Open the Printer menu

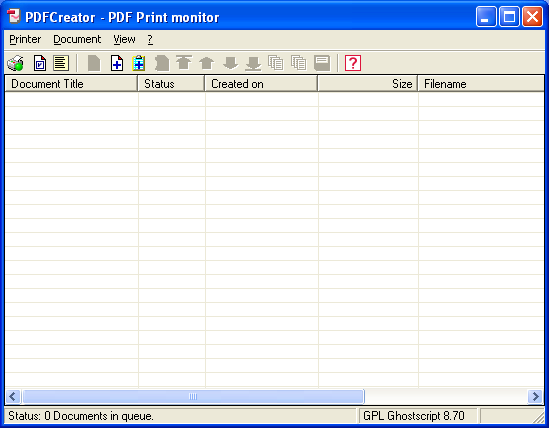pos(25,39)
